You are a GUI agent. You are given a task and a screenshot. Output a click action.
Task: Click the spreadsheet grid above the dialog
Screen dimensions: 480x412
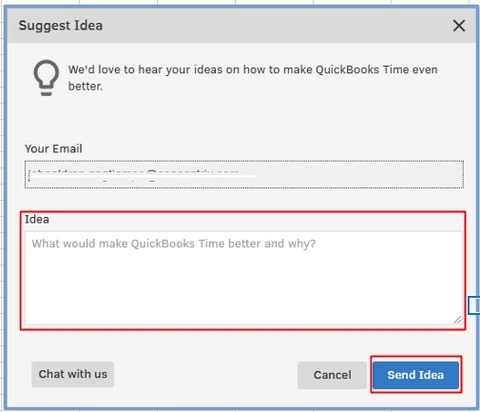[x=240, y=2]
